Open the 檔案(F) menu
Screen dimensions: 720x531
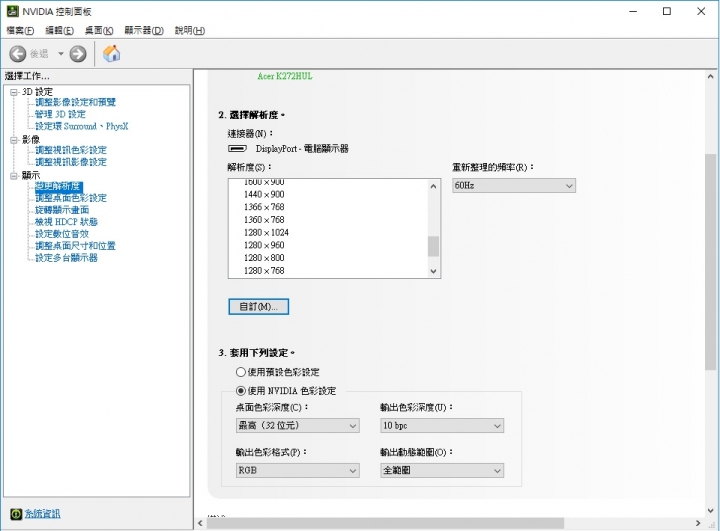pos(20,31)
